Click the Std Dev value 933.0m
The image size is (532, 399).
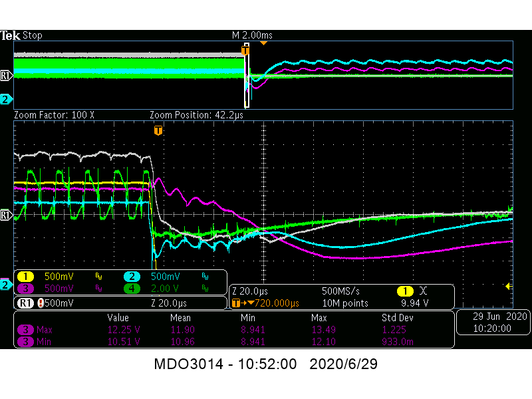click(x=398, y=342)
